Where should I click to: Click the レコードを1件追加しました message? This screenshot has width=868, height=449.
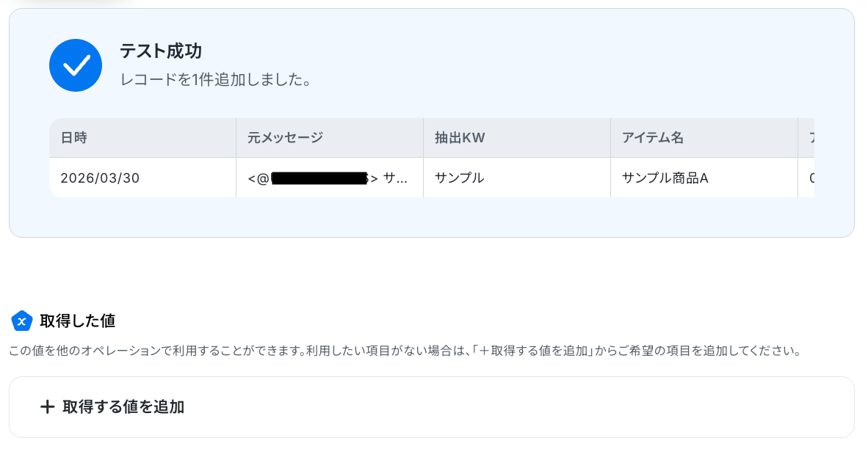point(216,79)
